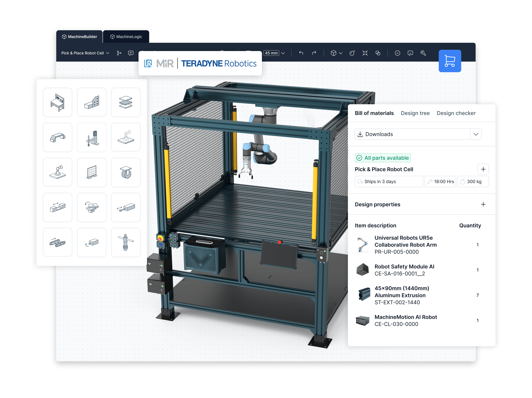Select the robot arm on plate icon
This screenshot has height=398, width=532.
126,137
